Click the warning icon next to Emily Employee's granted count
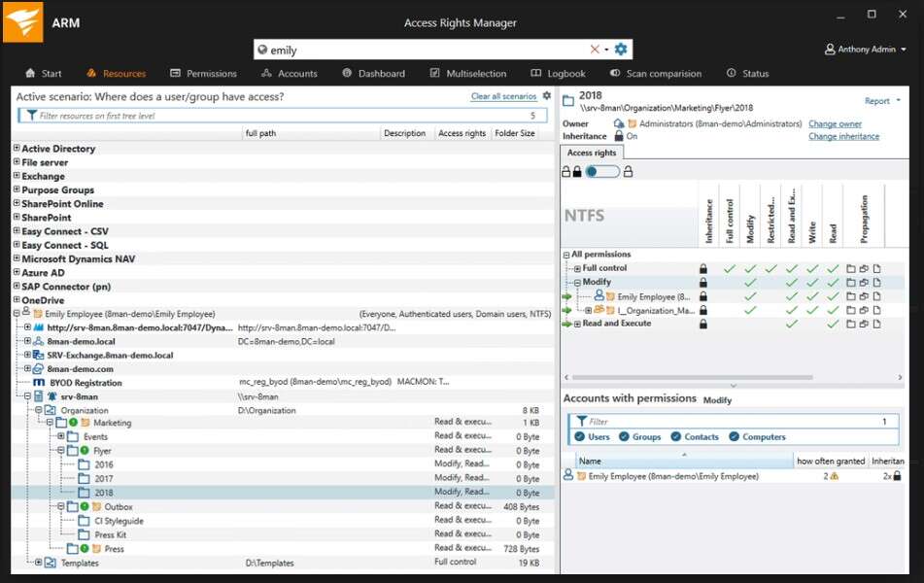 click(x=834, y=474)
